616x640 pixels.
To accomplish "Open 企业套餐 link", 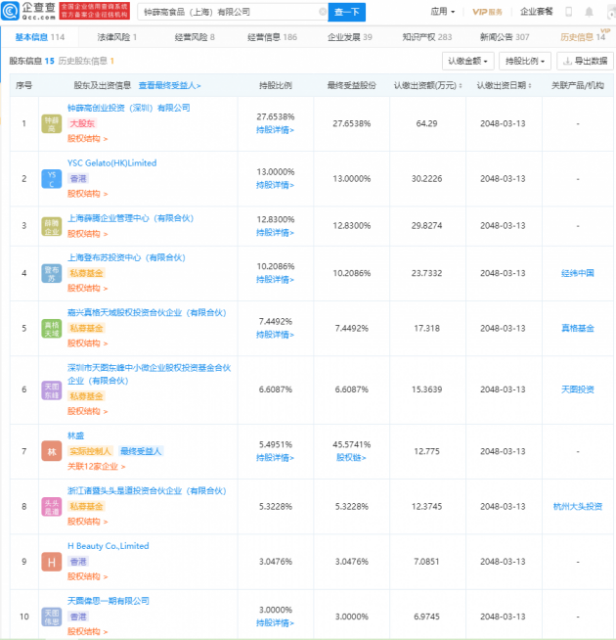I will [x=536, y=11].
